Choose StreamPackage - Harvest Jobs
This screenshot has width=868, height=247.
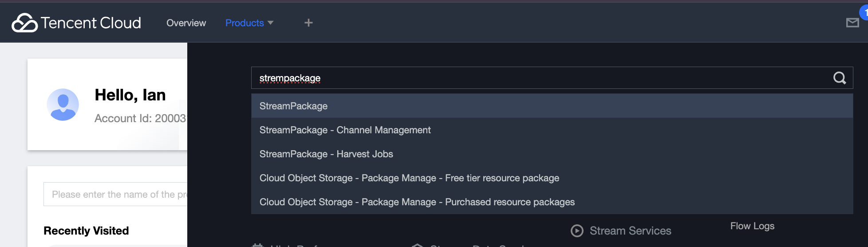coord(552,154)
